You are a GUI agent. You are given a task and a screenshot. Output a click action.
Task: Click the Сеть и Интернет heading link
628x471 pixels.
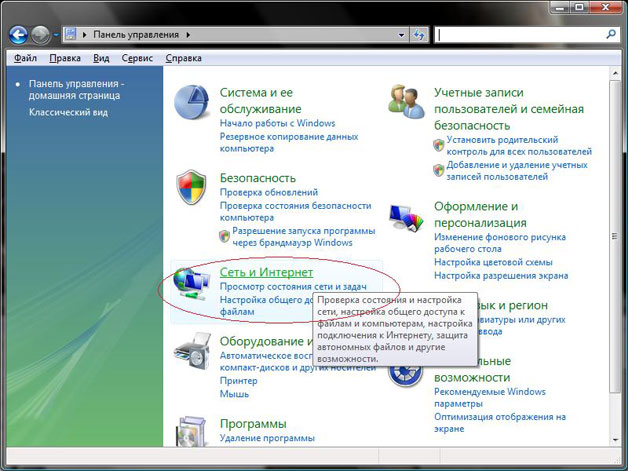[x=266, y=272]
